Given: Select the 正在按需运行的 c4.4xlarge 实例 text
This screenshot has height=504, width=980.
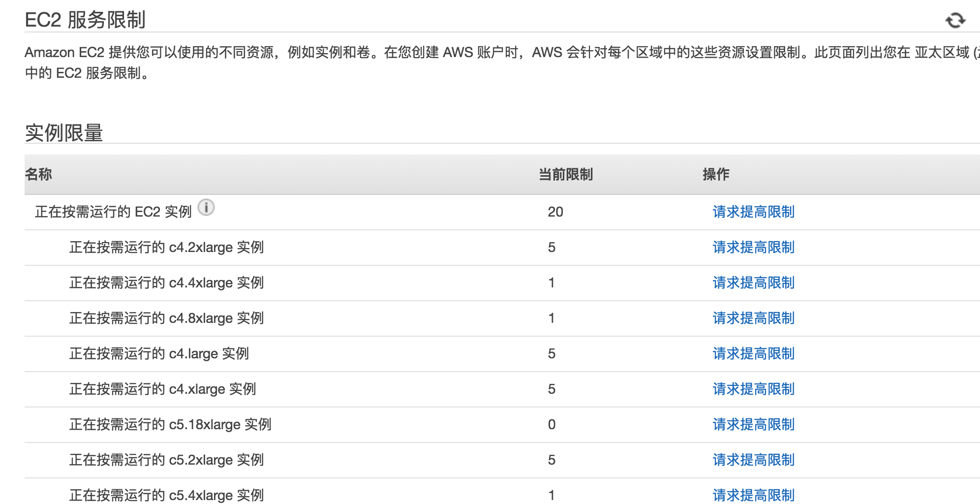Looking at the screenshot, I should point(167,283).
